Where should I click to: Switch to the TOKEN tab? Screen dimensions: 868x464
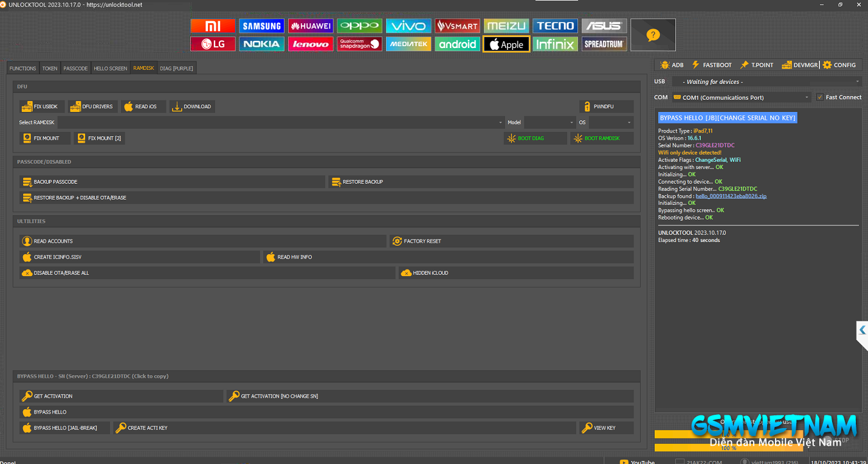(x=50, y=68)
